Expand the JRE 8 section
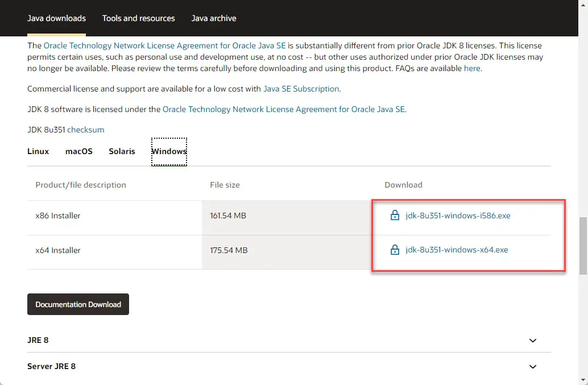The image size is (588, 385). [532, 340]
